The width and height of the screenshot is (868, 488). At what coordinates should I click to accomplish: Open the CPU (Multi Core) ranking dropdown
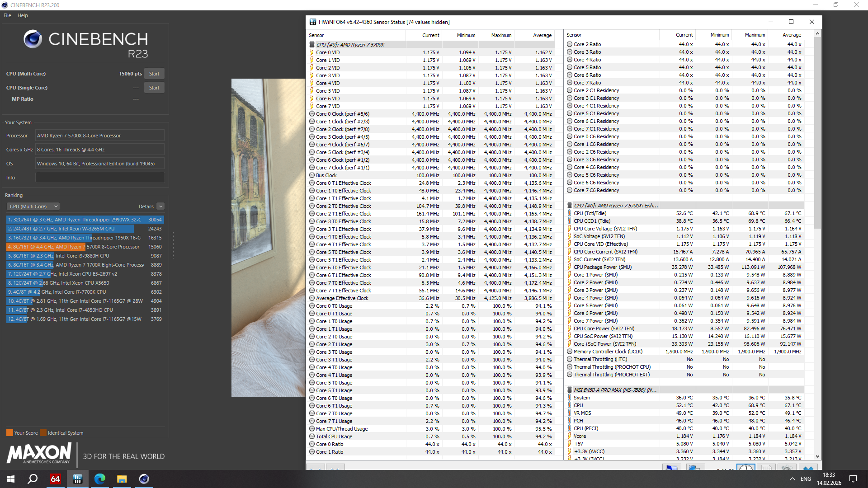pyautogui.click(x=33, y=206)
